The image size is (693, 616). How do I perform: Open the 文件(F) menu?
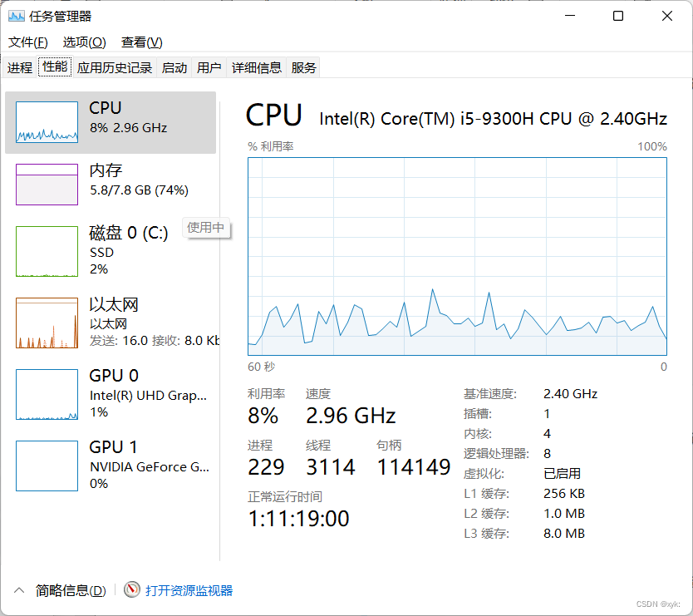[28, 42]
